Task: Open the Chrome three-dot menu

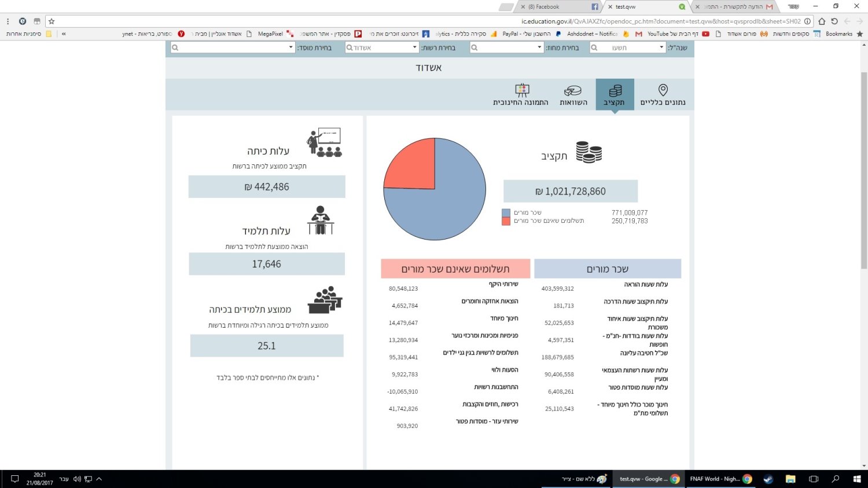Action: tap(8, 21)
